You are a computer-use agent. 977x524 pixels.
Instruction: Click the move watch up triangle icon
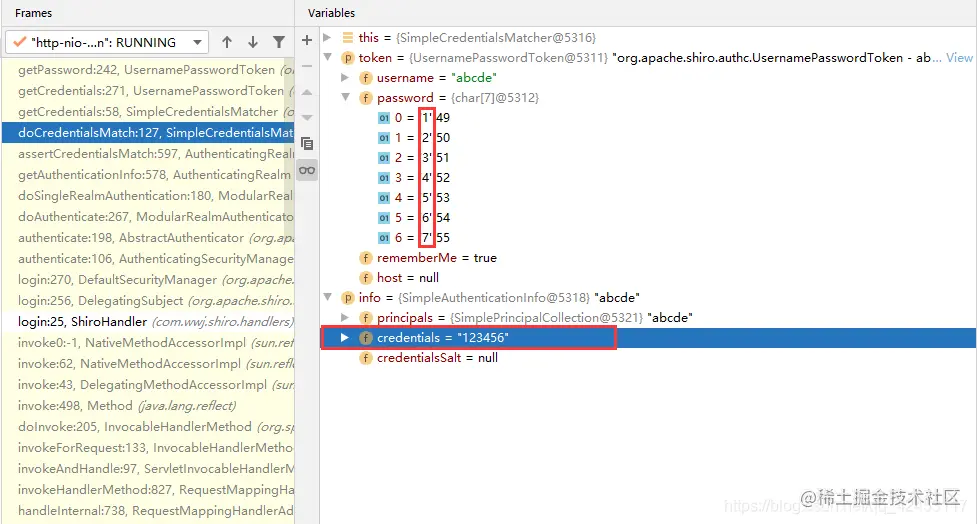(307, 92)
